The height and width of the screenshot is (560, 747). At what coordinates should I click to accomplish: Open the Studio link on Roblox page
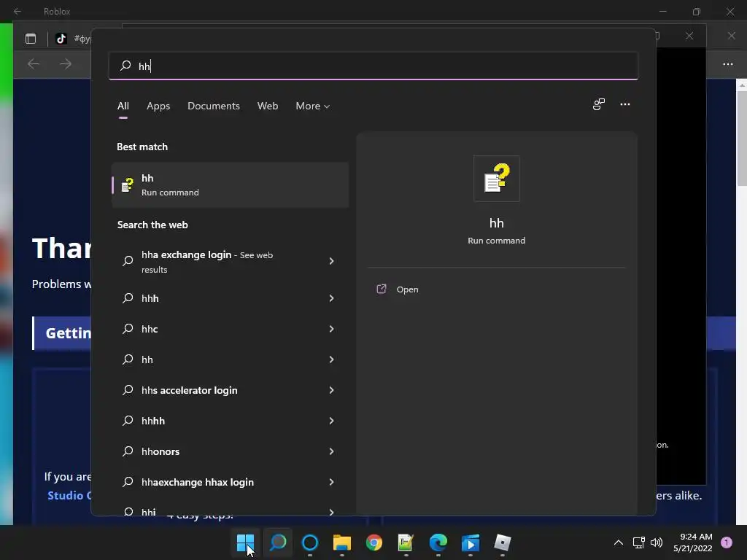69,495
